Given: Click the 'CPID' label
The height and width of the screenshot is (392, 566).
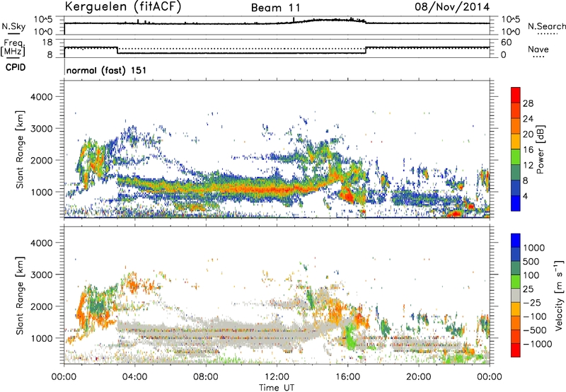Looking at the screenshot, I should click(x=16, y=67).
